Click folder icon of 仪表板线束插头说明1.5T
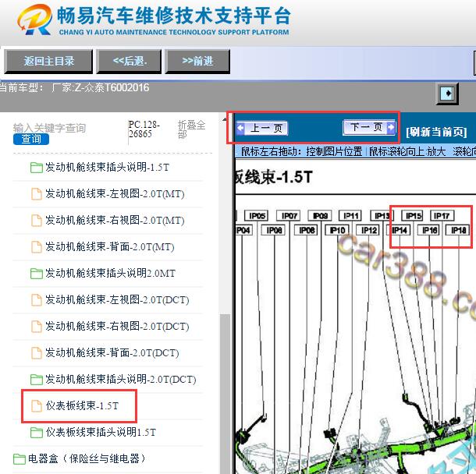The image size is (476, 474). [x=37, y=433]
